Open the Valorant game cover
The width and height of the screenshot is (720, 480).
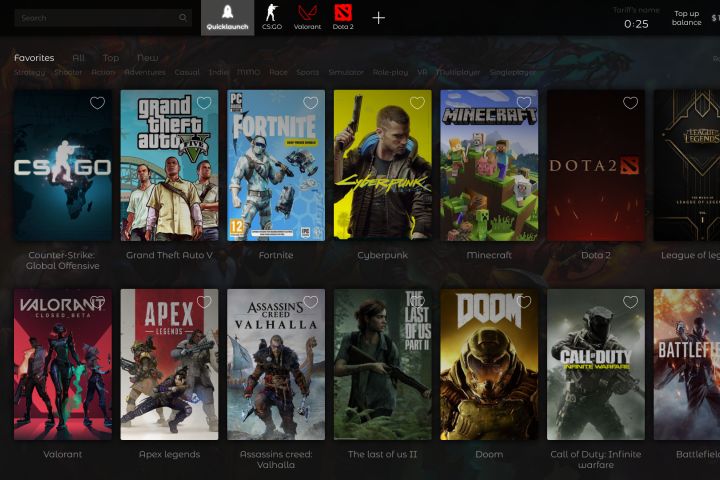[62, 364]
